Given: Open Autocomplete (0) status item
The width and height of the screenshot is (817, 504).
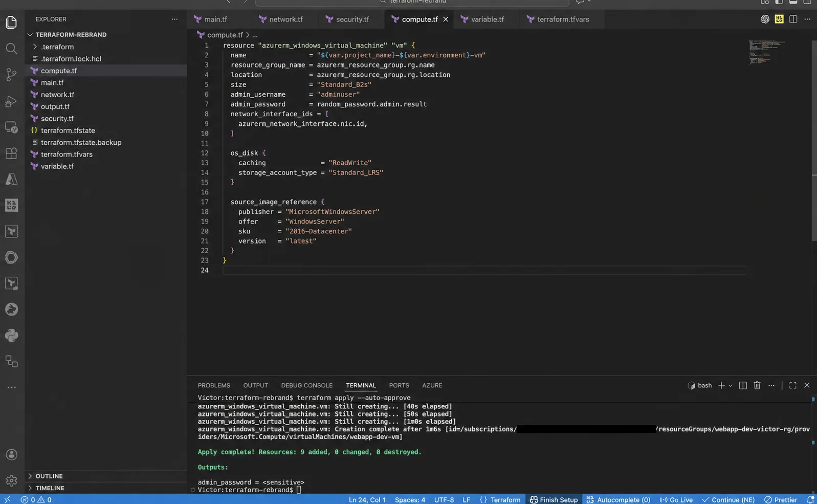Looking at the screenshot, I should (618, 499).
